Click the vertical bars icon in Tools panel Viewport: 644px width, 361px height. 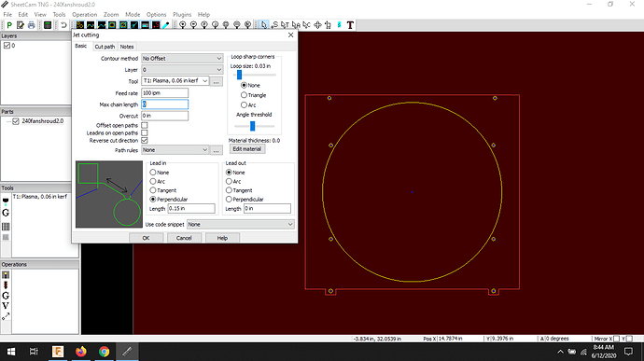coord(6,227)
